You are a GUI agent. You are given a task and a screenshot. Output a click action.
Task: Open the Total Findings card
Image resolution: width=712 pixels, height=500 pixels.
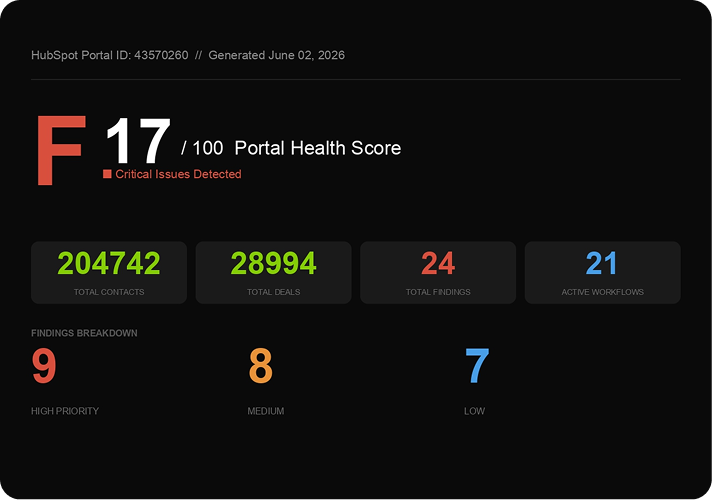438,272
